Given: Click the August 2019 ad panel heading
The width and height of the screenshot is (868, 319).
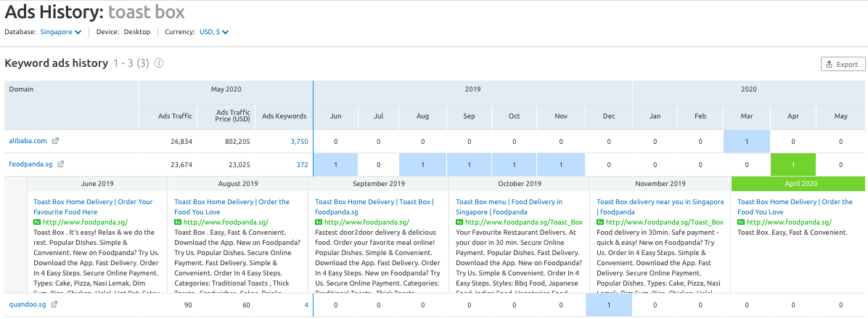Looking at the screenshot, I should click(x=237, y=183).
